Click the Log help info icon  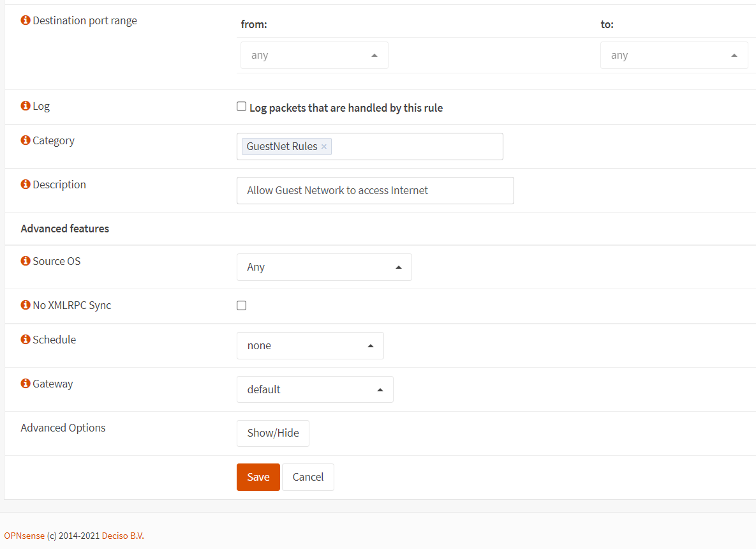[26, 106]
